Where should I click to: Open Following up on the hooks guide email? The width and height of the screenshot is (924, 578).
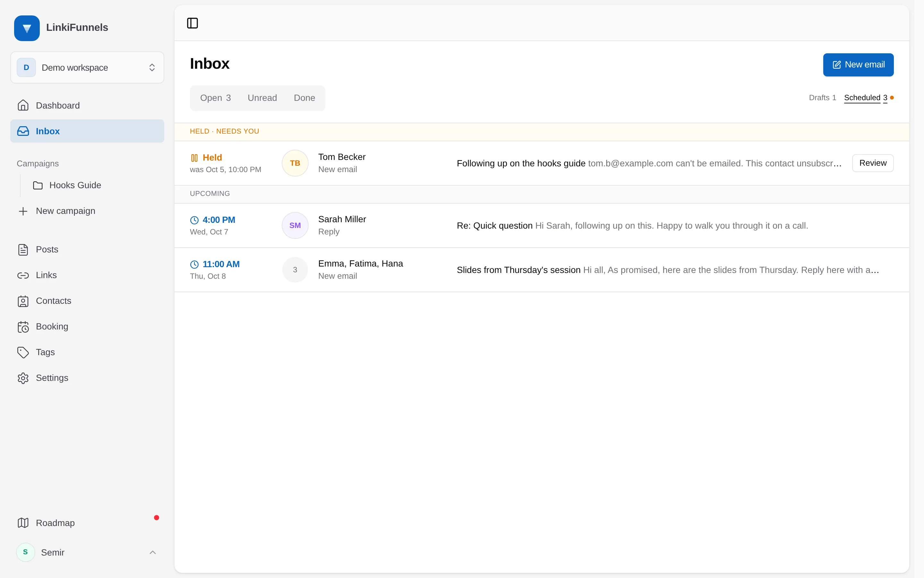[542, 163]
